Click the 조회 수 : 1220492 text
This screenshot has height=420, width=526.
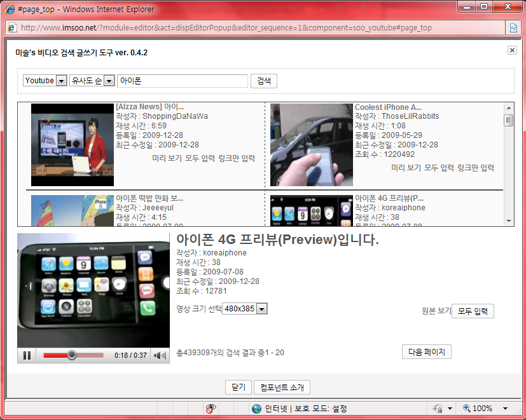point(385,154)
